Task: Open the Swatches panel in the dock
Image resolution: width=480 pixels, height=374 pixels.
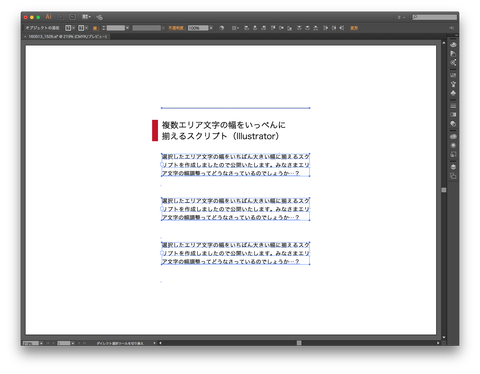Action: coord(453,75)
